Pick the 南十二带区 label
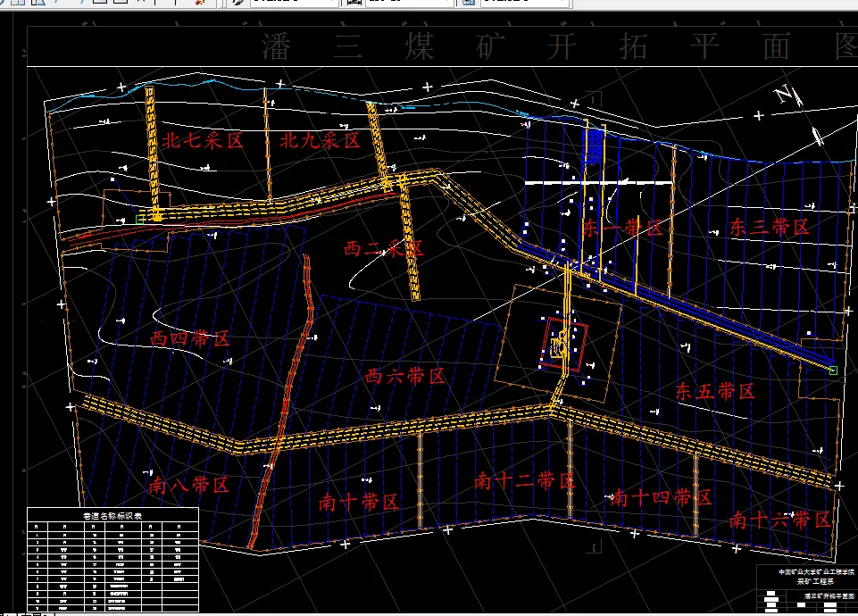 pyautogui.click(x=524, y=481)
